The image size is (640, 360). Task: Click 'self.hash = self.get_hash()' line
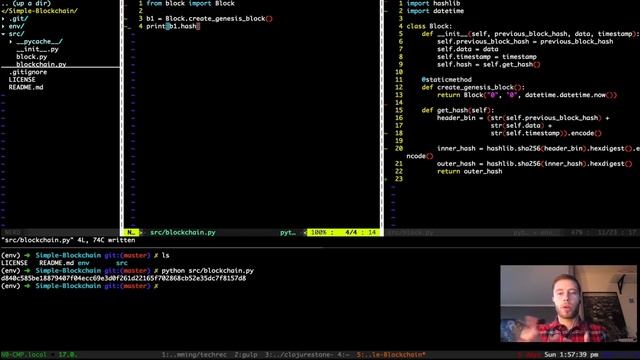tap(489, 64)
